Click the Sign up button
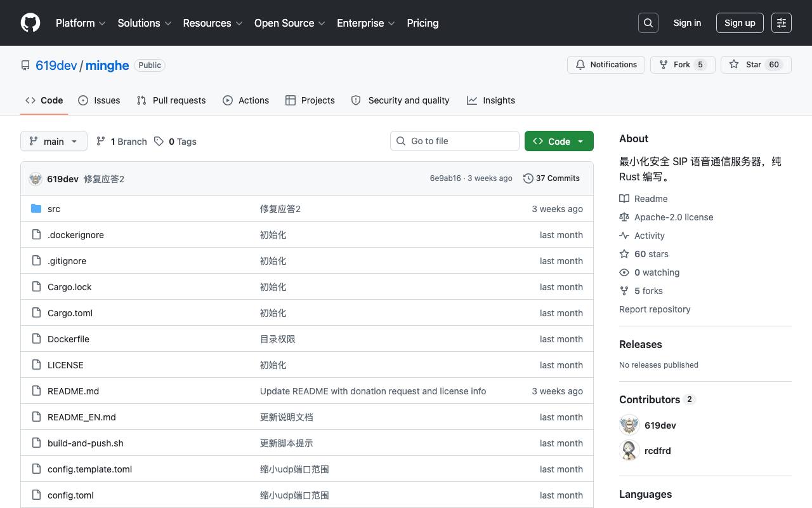The image size is (812, 508). tap(740, 23)
